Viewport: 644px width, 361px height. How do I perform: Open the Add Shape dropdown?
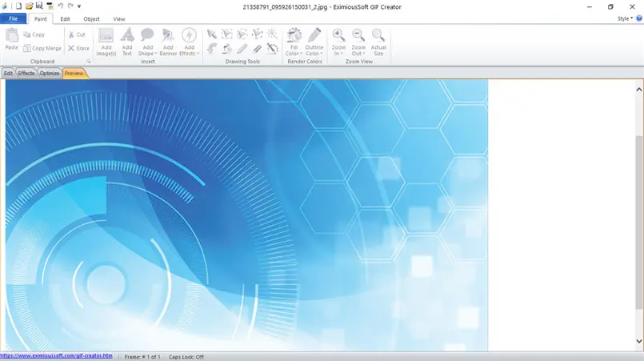[147, 42]
